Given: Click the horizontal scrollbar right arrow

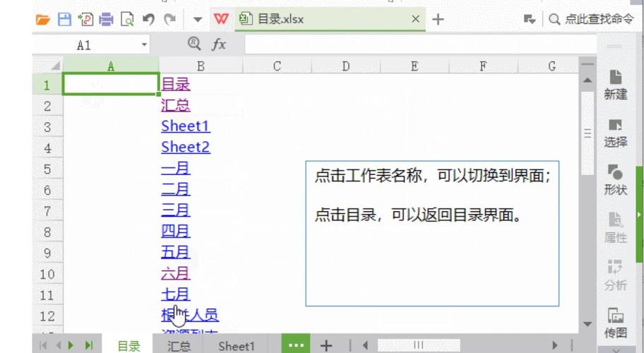Looking at the screenshot, I should [555, 345].
